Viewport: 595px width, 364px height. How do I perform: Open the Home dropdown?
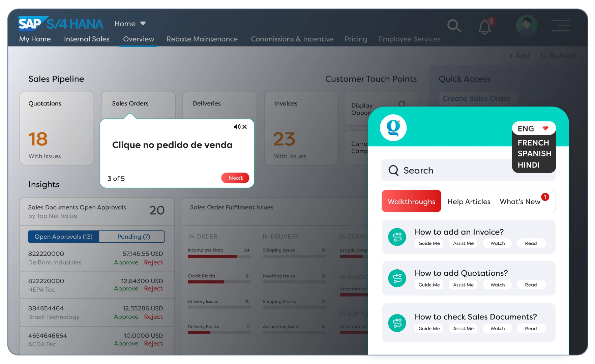(130, 24)
